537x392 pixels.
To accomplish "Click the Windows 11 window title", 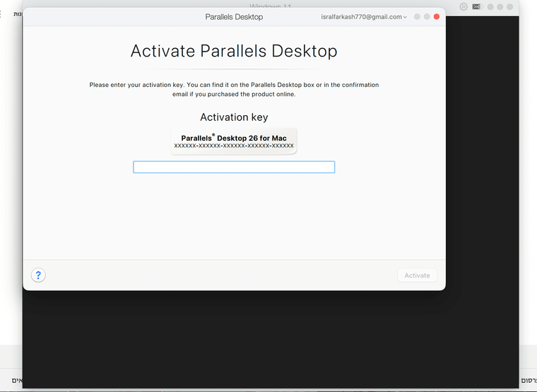I will [271, 6].
